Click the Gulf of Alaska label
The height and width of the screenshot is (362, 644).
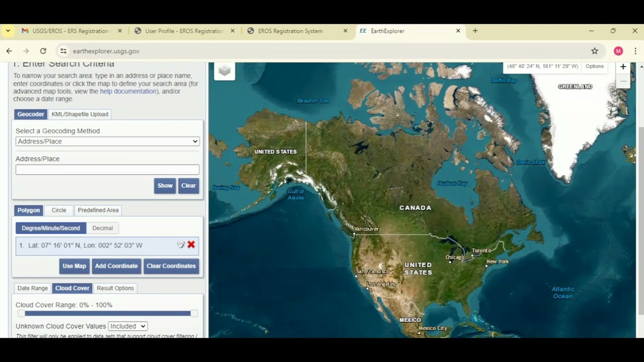tap(296, 195)
